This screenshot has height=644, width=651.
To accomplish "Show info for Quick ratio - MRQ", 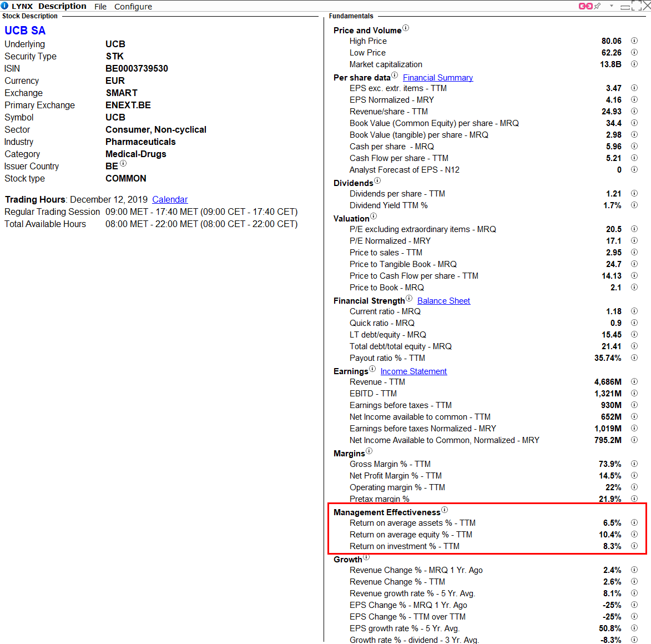I will pyautogui.click(x=634, y=323).
